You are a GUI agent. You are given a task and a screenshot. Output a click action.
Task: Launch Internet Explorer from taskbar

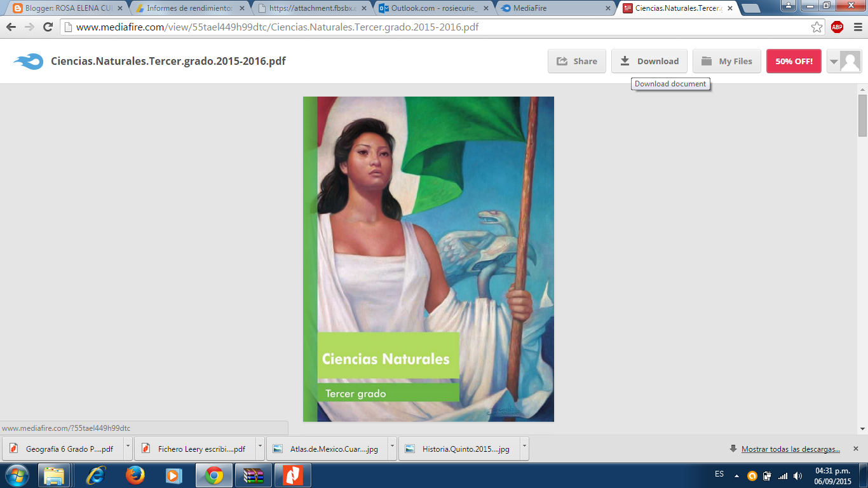tap(96, 475)
